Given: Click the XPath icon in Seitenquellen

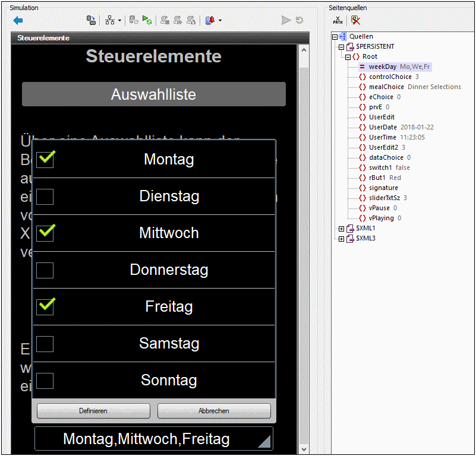Looking at the screenshot, I should pyautogui.click(x=338, y=20).
